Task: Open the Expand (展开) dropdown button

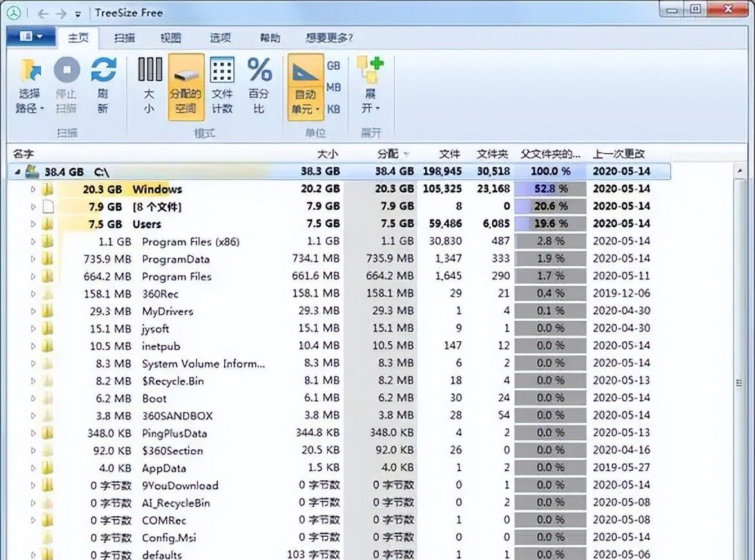Action: (x=370, y=86)
